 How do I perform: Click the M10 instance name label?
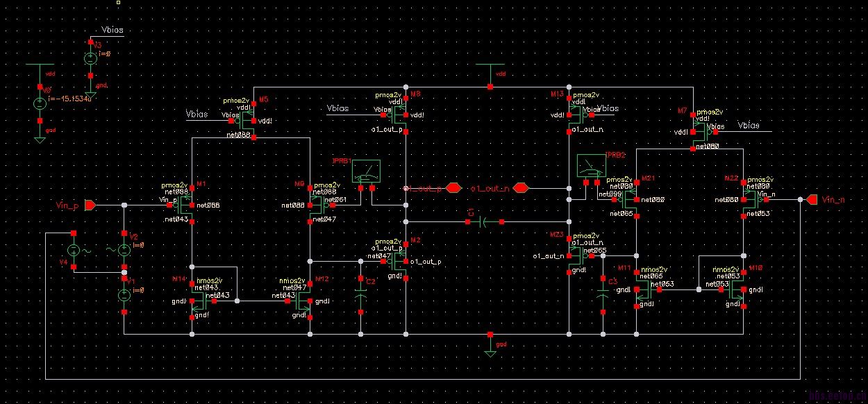click(x=756, y=268)
